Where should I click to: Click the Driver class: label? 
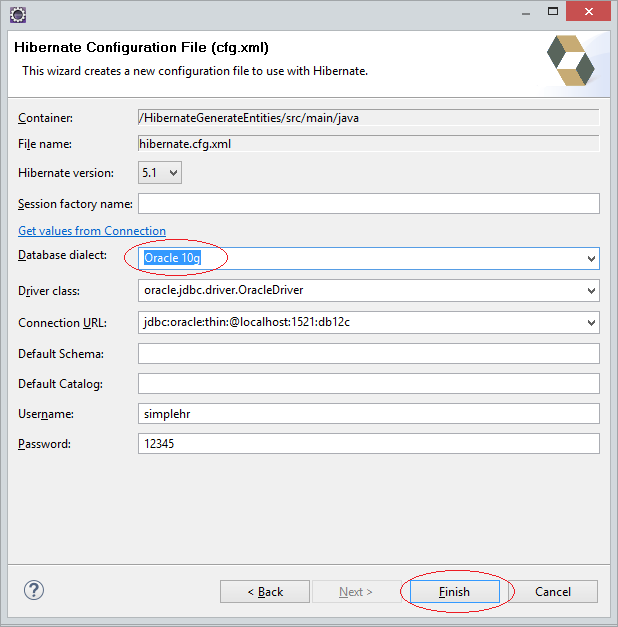tap(49, 291)
